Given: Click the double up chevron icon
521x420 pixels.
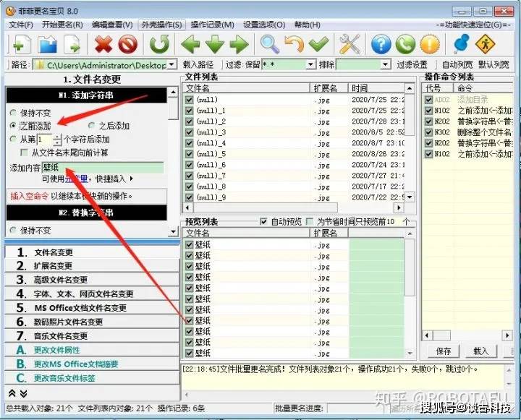Looking at the screenshot, I should 12,393.
